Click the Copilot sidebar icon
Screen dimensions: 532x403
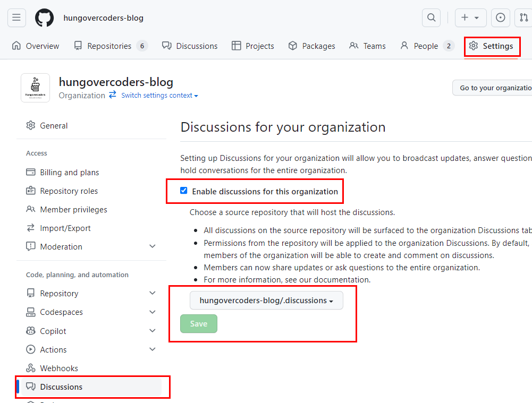tap(30, 330)
